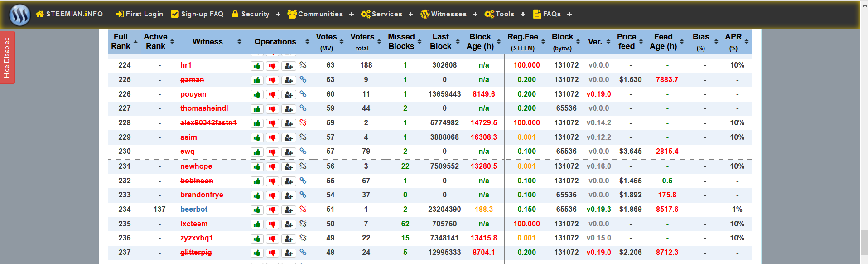Sort table by Missed Blocks column
868x264 pixels.
[x=401, y=41]
